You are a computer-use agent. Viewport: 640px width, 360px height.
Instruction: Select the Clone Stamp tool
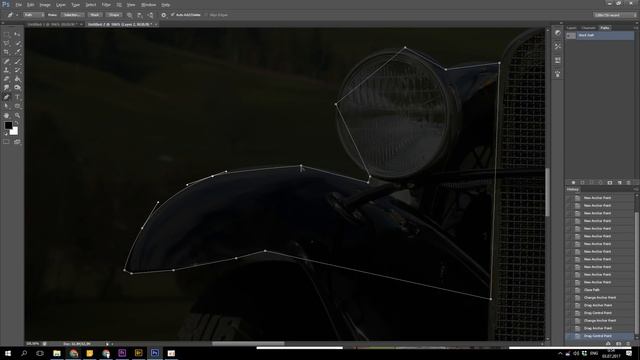pos(6,70)
